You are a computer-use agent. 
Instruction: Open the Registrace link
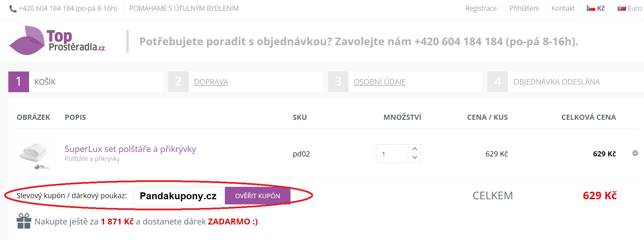coord(481,8)
